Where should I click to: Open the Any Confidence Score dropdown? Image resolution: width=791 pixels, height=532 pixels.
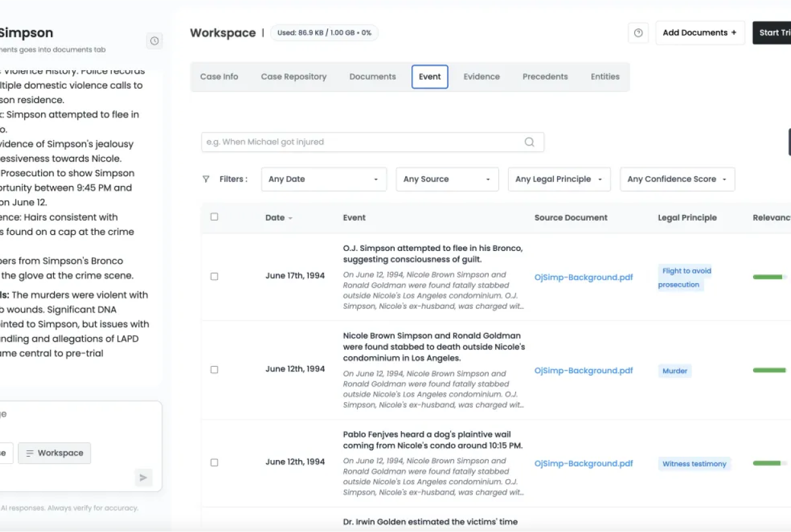click(677, 179)
